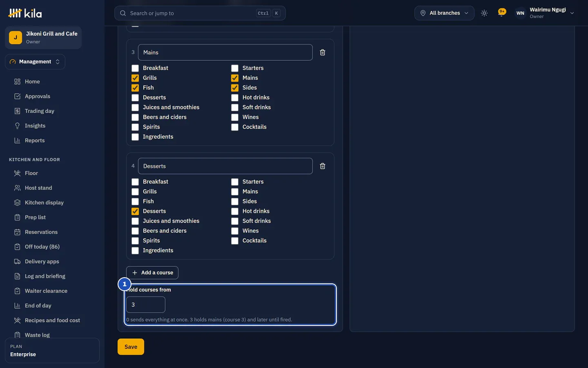Click the Host stand icon
This screenshot has width=588, height=368.
pyautogui.click(x=17, y=188)
